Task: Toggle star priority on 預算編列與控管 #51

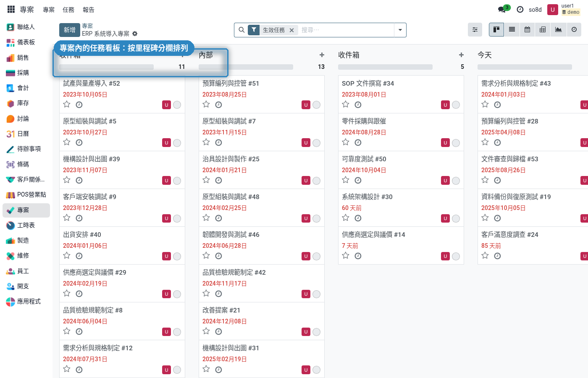Action: [206, 105]
